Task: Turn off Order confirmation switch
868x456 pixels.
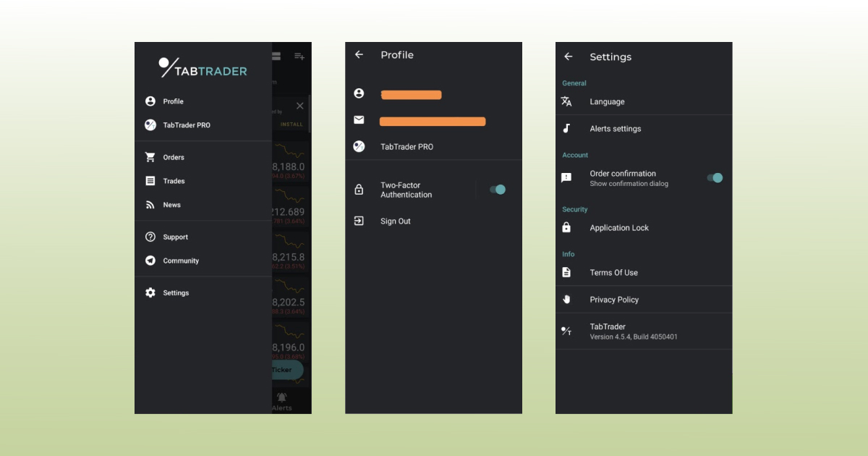Action: 715,178
